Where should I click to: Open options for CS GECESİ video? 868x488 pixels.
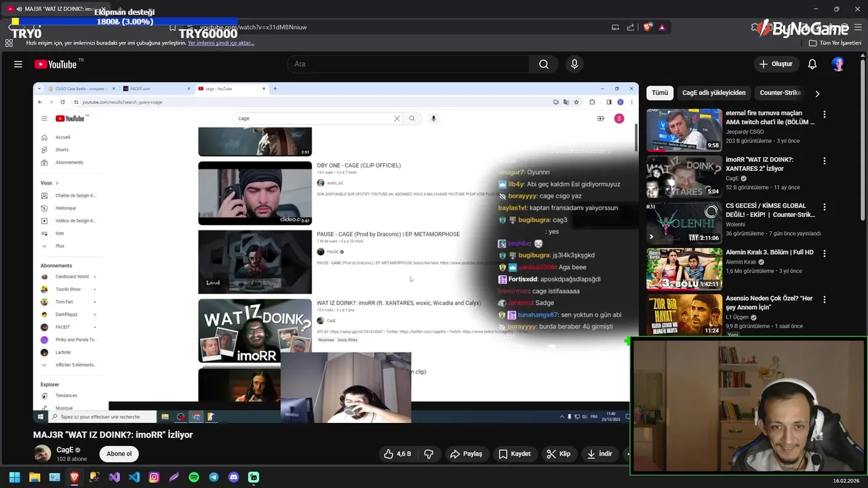coord(825,207)
